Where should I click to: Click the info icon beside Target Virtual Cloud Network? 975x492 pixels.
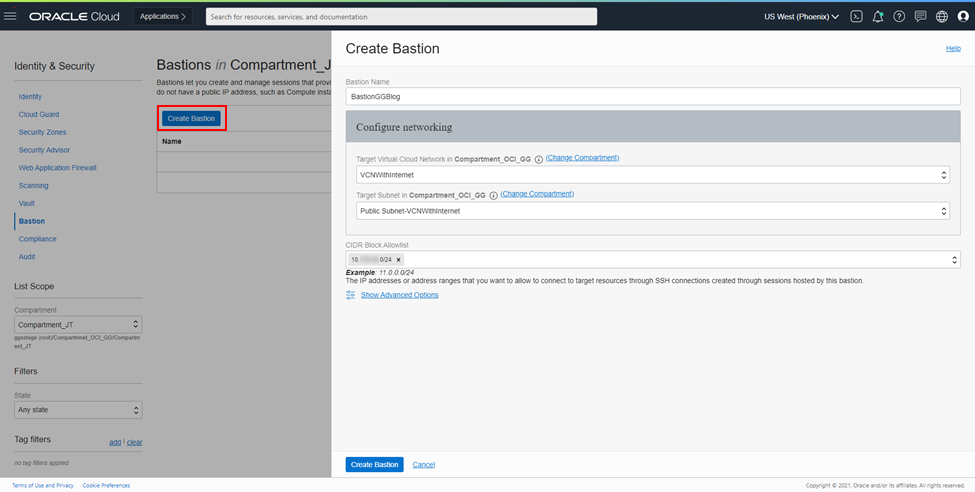point(538,159)
